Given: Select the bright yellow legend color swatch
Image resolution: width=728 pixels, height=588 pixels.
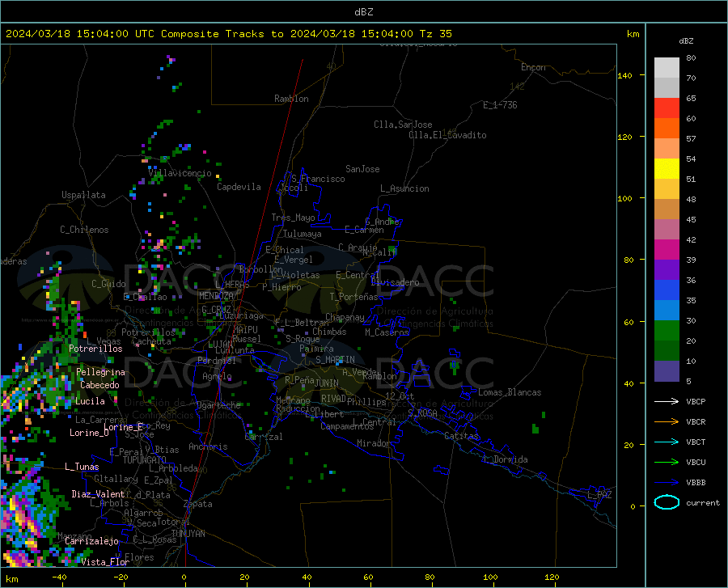Looking at the screenshot, I should click(667, 169).
